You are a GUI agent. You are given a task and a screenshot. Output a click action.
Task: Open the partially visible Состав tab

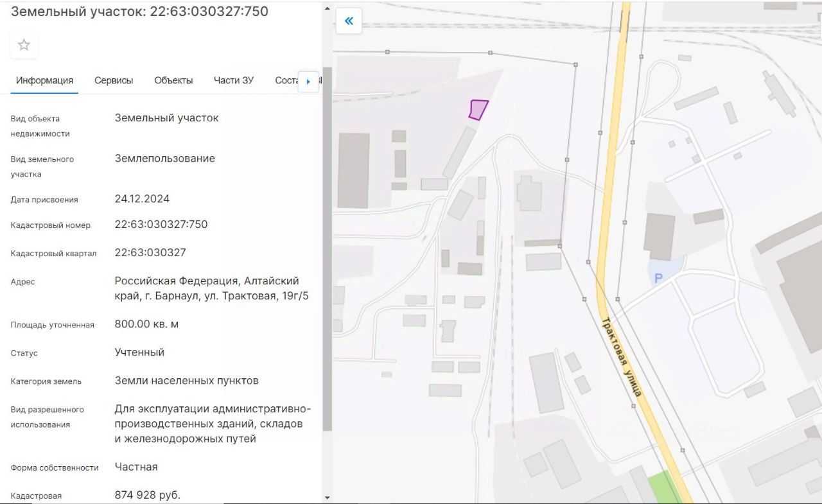click(286, 80)
